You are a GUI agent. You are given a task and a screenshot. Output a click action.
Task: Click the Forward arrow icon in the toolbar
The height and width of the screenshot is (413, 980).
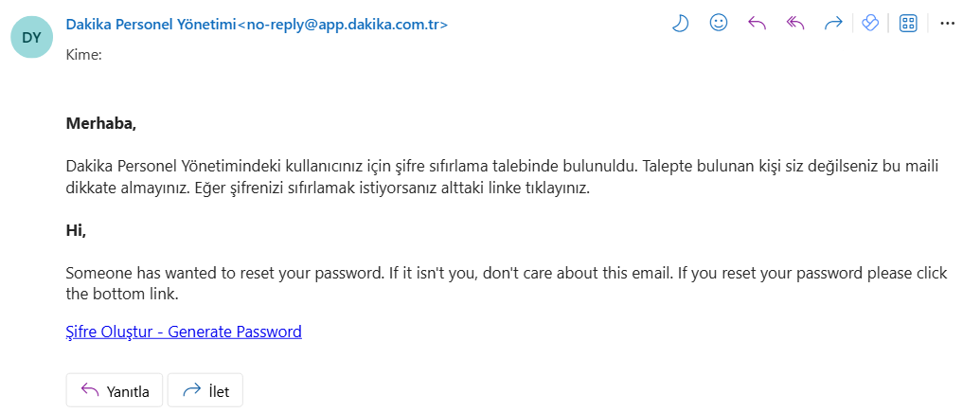[833, 25]
